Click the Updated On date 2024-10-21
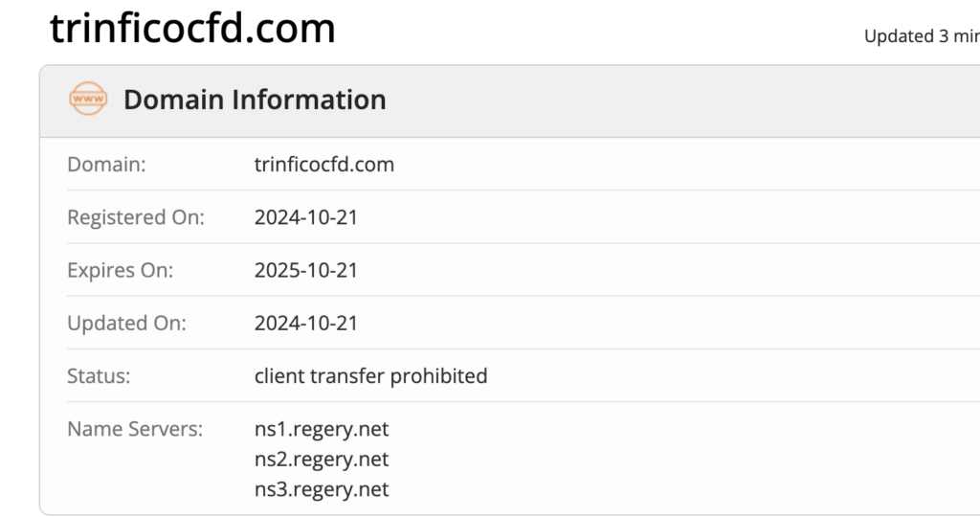Screen dimensions: 980x517 305,324
